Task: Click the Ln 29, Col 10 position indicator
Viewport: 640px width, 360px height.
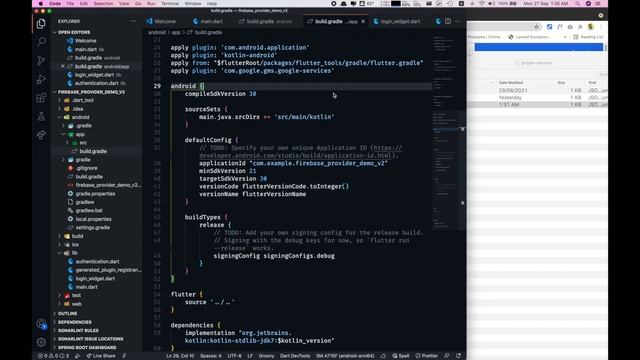Action: 180,356
